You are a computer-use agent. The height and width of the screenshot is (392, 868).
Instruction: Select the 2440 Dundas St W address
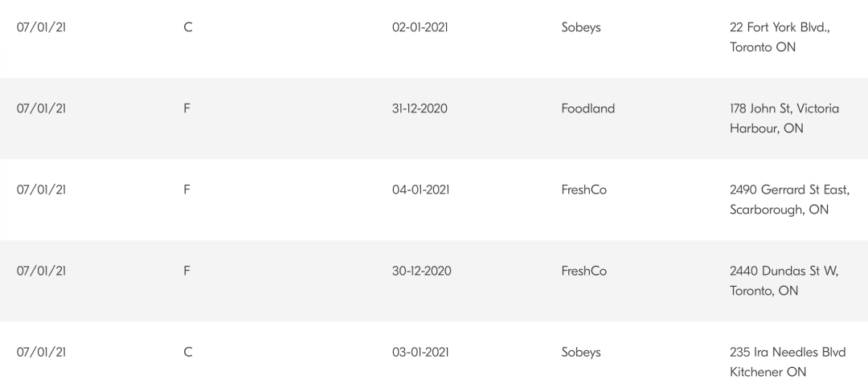[784, 281]
